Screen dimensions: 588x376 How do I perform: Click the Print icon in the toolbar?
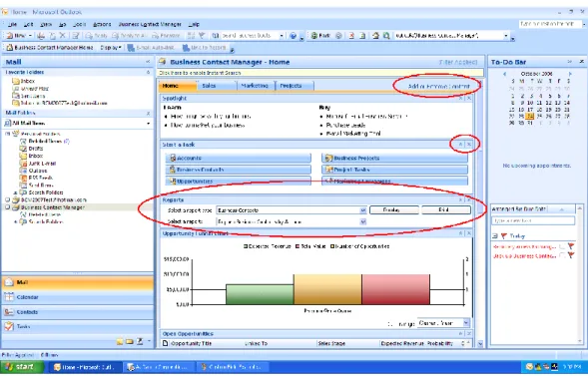(41, 36)
